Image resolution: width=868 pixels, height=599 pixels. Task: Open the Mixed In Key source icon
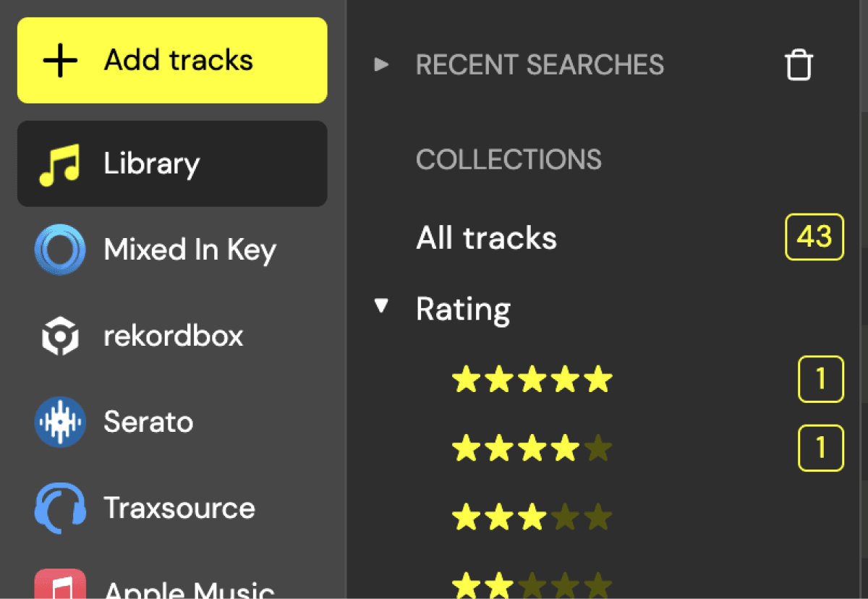tap(60, 250)
